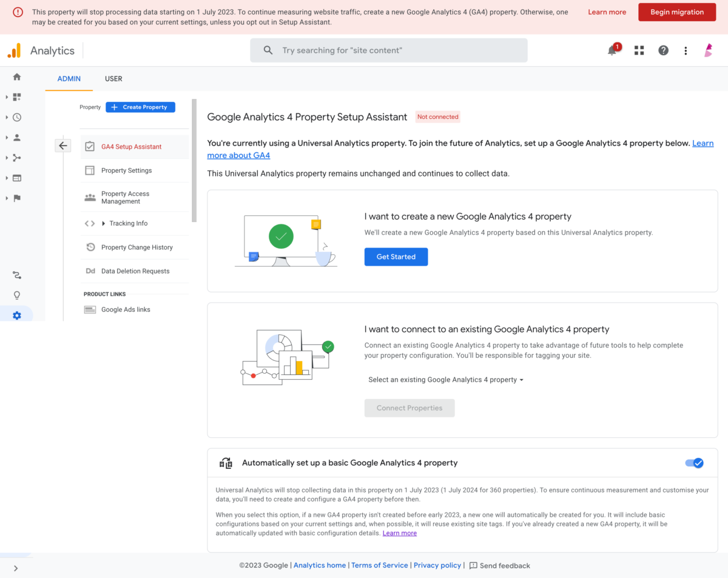Click the Get Started button

tap(396, 257)
